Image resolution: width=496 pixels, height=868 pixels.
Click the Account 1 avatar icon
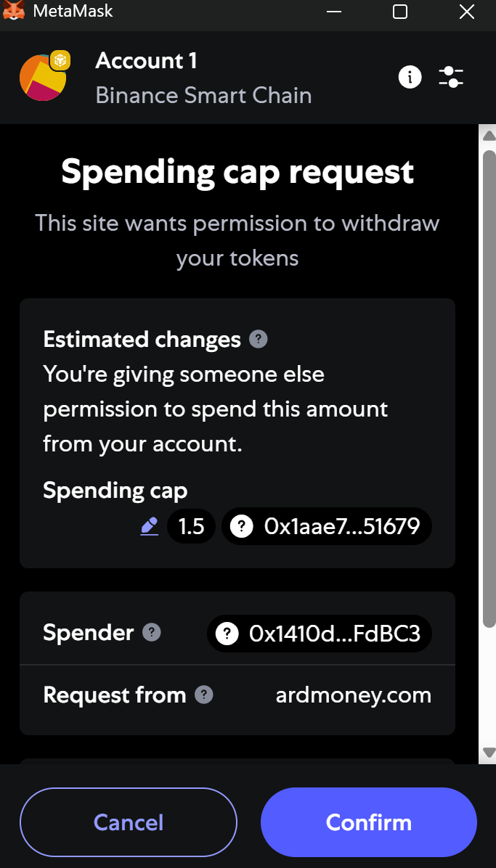pos(44,76)
